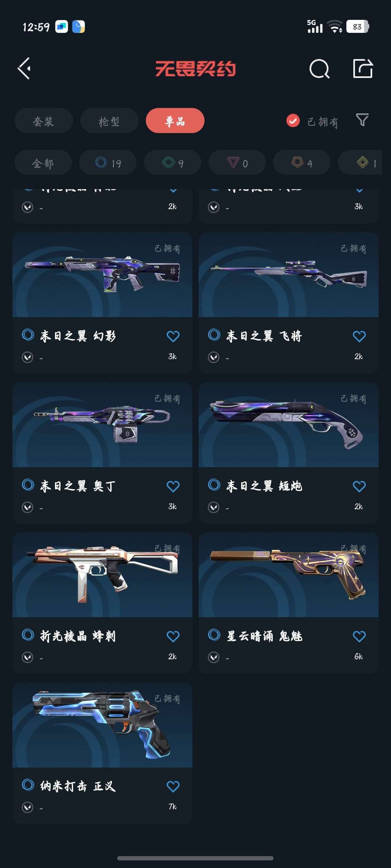
Task: Select the 全部 rarity filter
Action: point(43,163)
